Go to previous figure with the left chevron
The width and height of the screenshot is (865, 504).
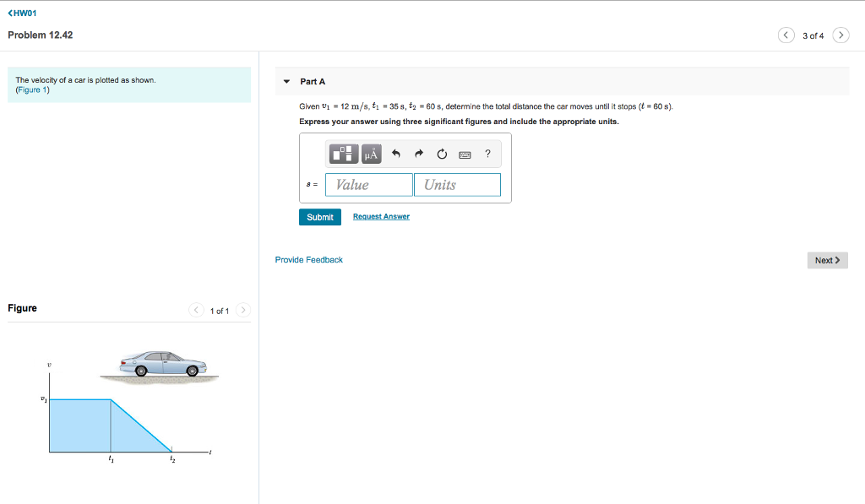tap(196, 310)
